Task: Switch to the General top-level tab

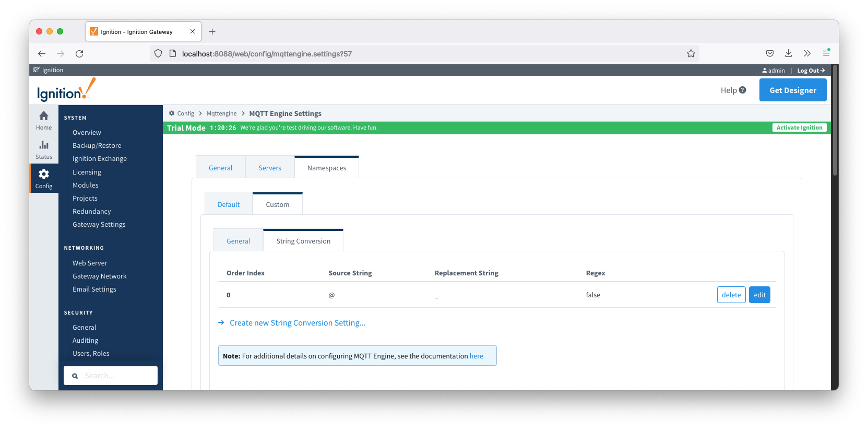Action: pyautogui.click(x=220, y=168)
